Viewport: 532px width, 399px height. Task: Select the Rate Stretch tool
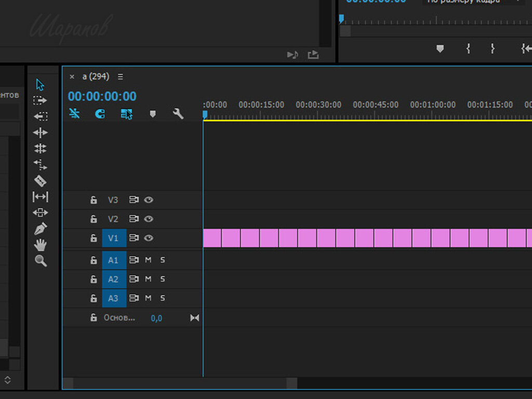click(x=40, y=165)
